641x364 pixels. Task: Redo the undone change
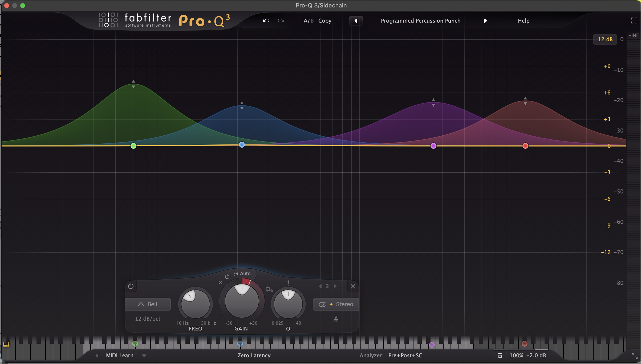[281, 20]
